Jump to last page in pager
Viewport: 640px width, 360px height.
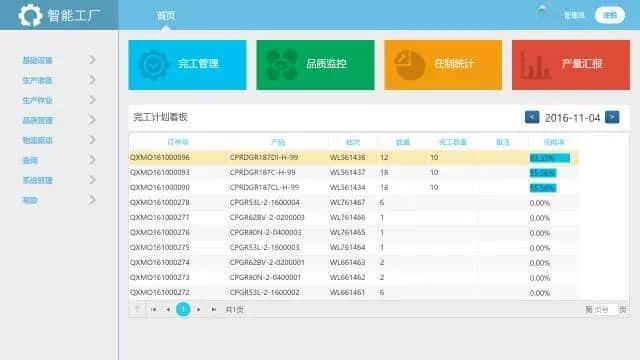[x=213, y=309]
